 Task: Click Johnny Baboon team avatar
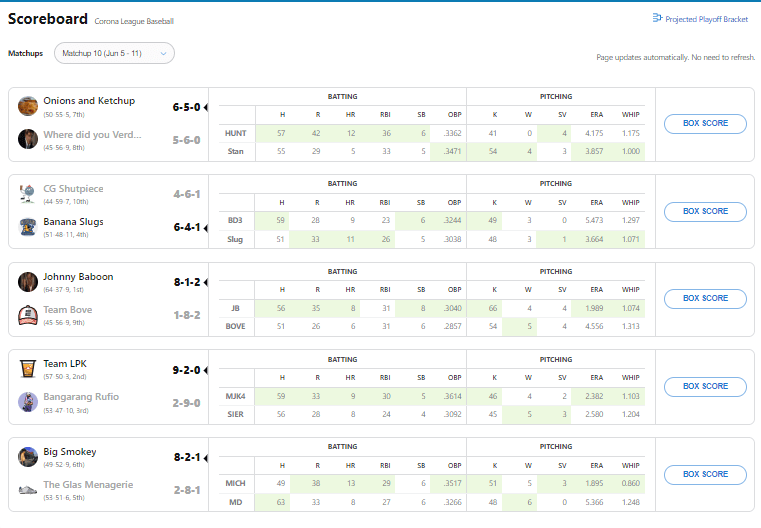pos(28,282)
